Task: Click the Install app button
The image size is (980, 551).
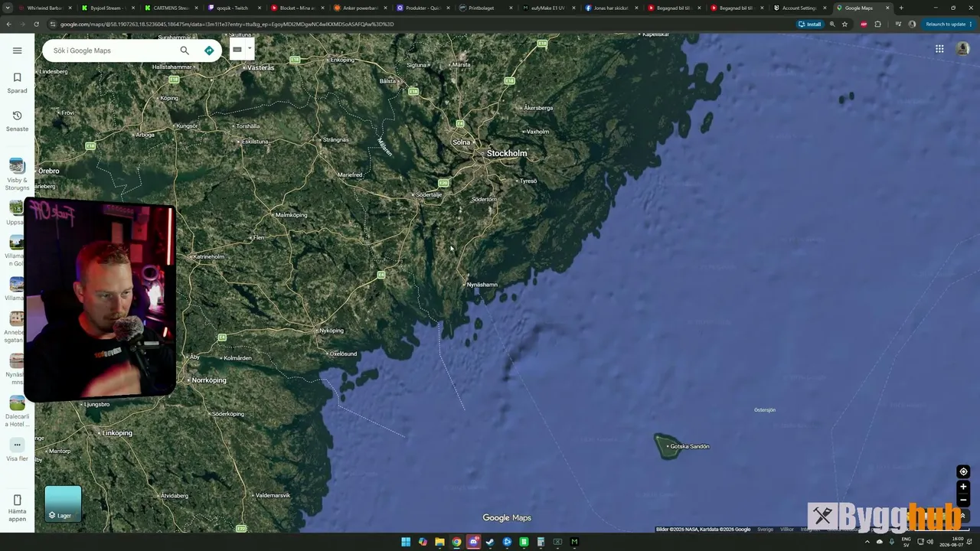Action: [x=810, y=24]
